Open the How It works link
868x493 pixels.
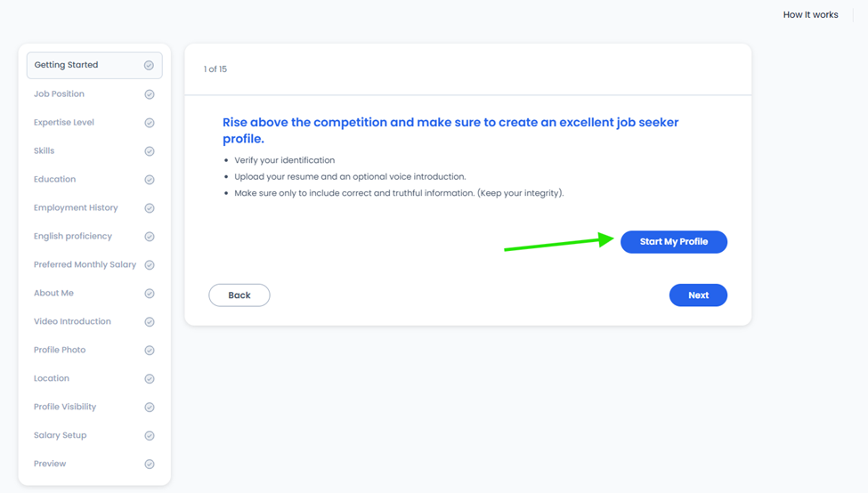click(x=810, y=15)
